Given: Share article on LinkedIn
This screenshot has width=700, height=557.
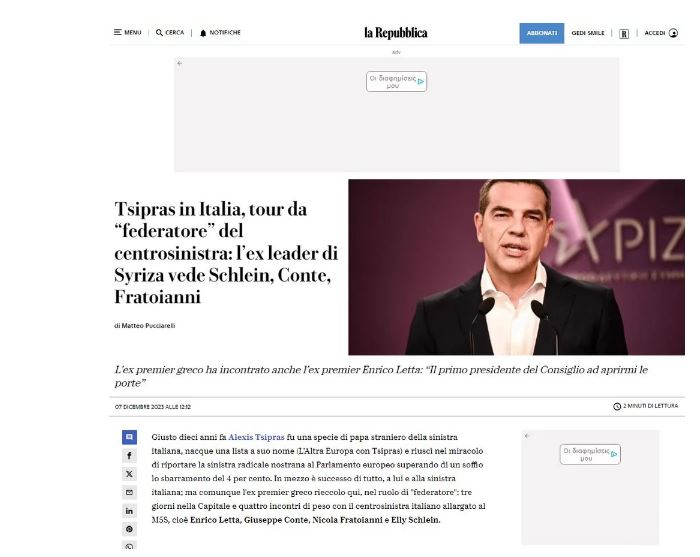Looking at the screenshot, I should click(129, 511).
